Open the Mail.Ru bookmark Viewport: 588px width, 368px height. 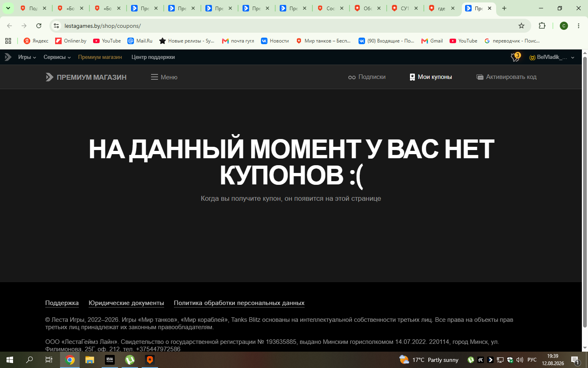(x=140, y=41)
